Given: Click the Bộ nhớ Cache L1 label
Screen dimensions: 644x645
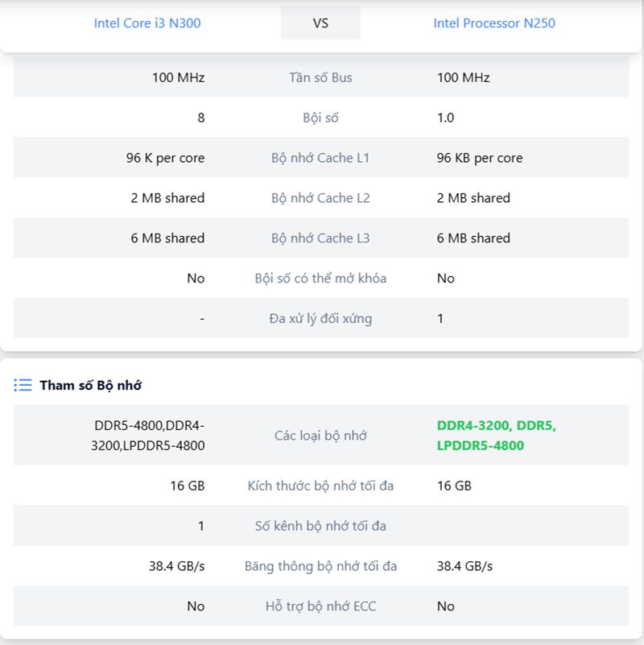Looking at the screenshot, I should click(320, 158).
